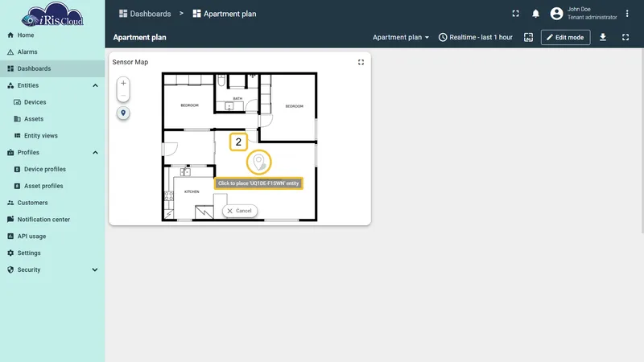This screenshot has width=644, height=362.
Task: Maximize the Sensor Map widget
Action: pyautogui.click(x=361, y=62)
